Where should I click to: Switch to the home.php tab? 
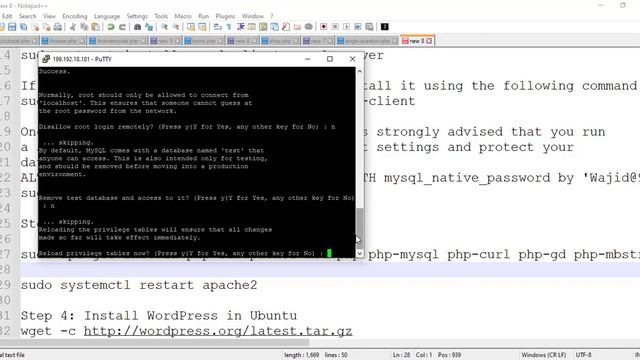click(x=204, y=41)
